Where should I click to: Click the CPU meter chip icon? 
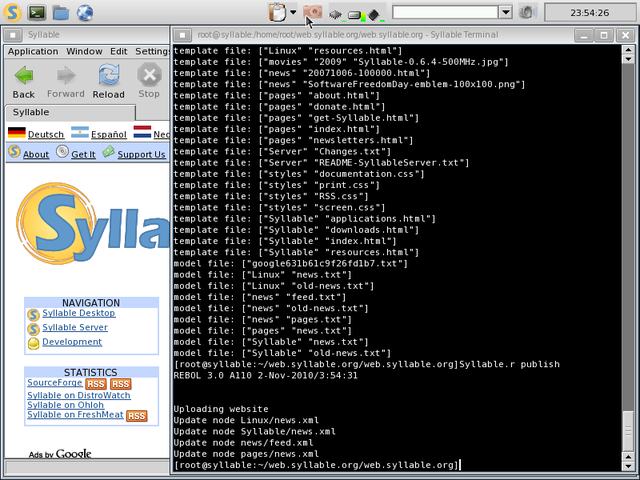click(x=336, y=15)
